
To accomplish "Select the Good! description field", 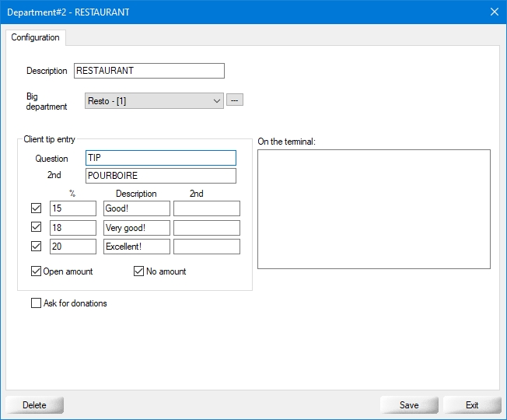I will click(x=136, y=208).
